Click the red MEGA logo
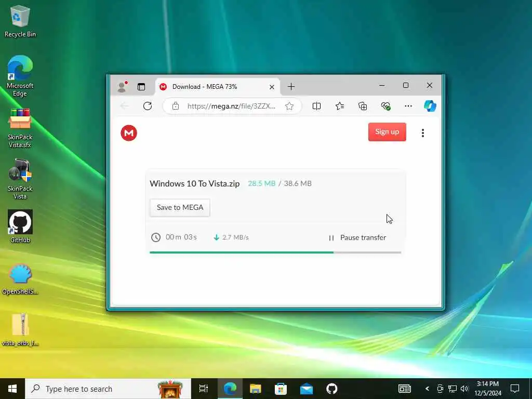The image size is (532, 399). click(129, 133)
